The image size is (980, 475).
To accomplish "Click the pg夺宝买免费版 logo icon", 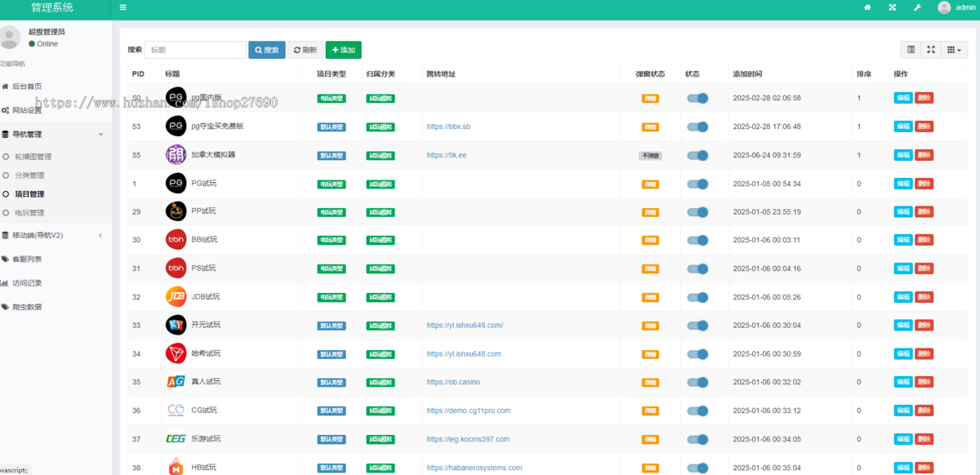I will pyautogui.click(x=176, y=127).
